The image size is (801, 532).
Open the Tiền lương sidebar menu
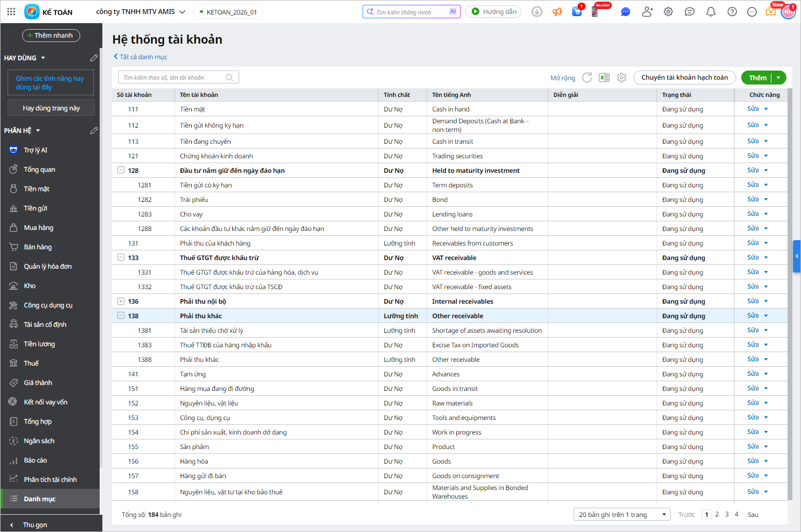click(39, 344)
